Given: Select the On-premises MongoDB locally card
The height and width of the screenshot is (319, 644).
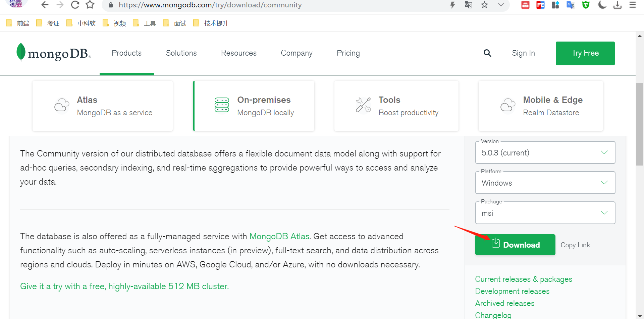Looking at the screenshot, I should 254,106.
